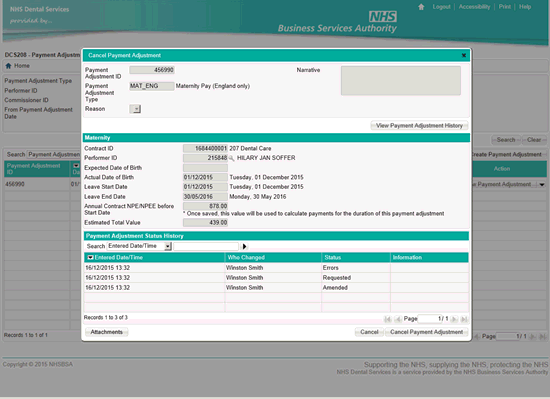Click background Search button

click(x=506, y=140)
